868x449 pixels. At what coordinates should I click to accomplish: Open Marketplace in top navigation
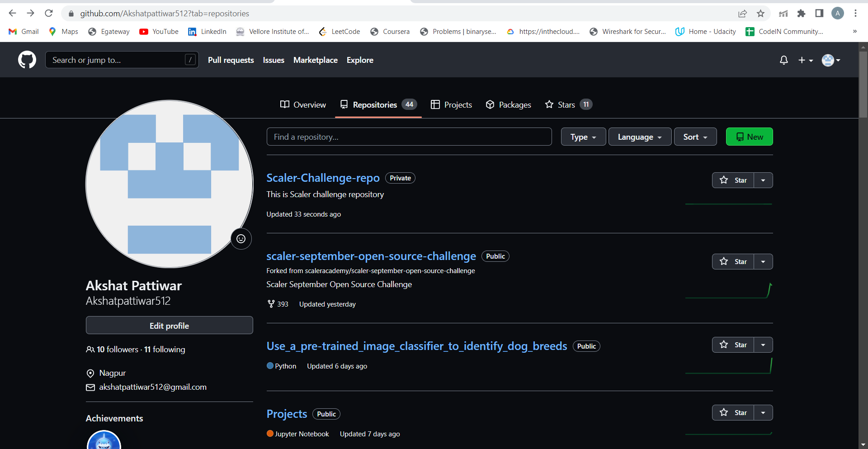click(316, 60)
